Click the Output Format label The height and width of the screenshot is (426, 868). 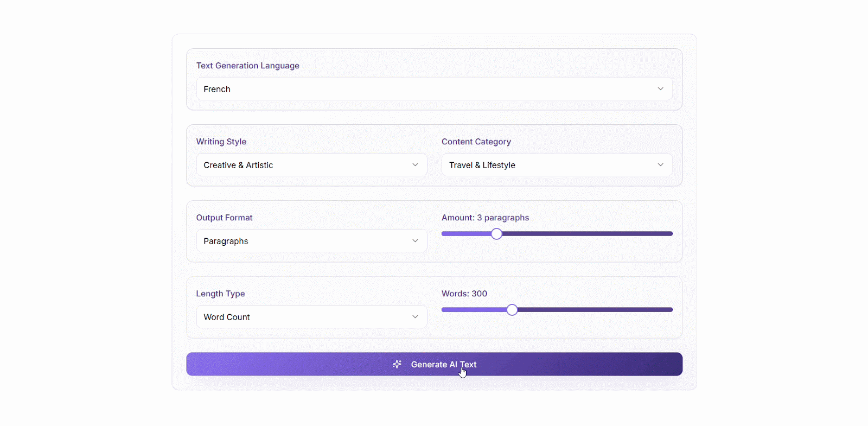(x=225, y=218)
